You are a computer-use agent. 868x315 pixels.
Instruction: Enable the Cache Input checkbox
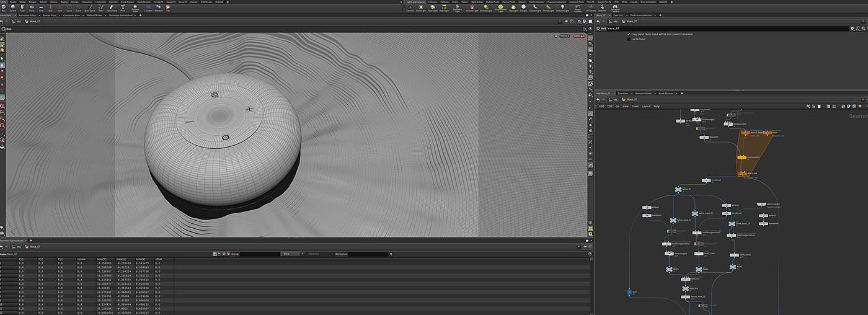[x=629, y=39]
